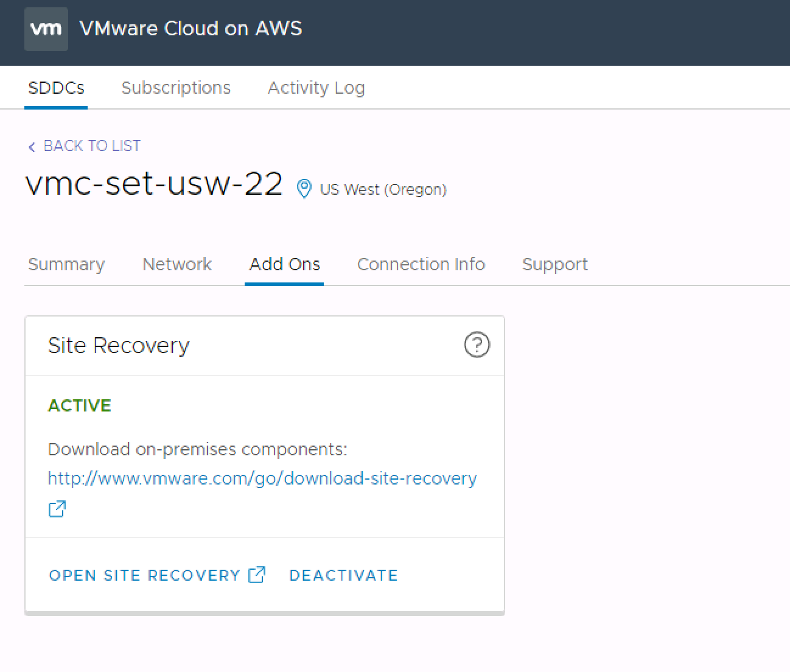The image size is (790, 672).
Task: Go to the Summary tab
Action: coord(66,264)
